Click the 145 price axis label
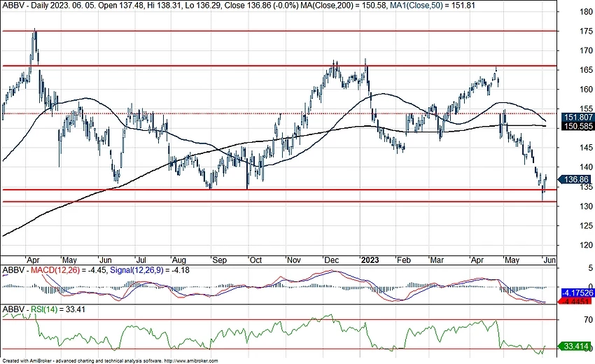This screenshot has height=364, width=595. 586,148
